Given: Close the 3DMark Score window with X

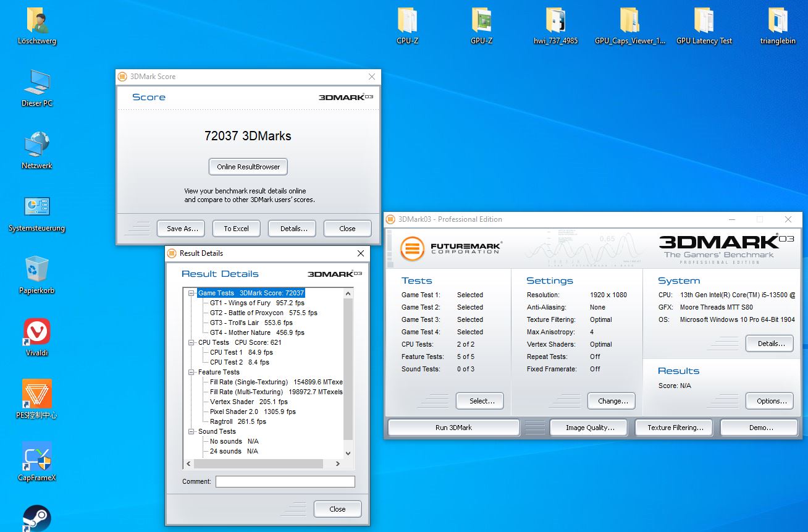Looking at the screenshot, I should coord(372,77).
